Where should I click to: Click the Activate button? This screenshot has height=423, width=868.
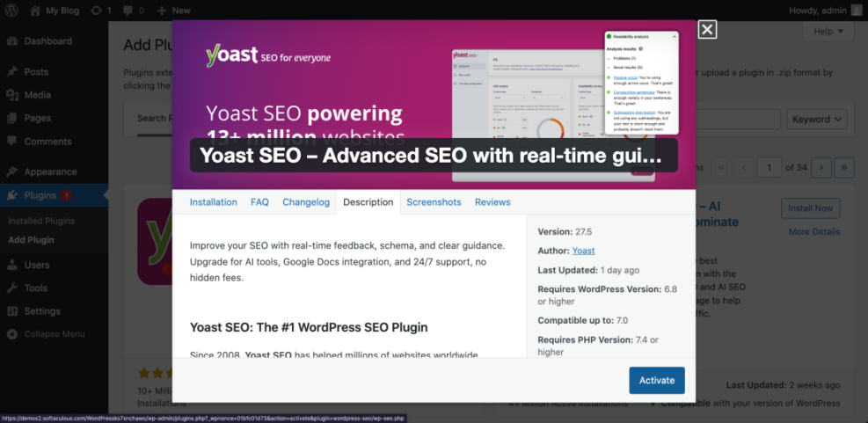click(x=657, y=381)
